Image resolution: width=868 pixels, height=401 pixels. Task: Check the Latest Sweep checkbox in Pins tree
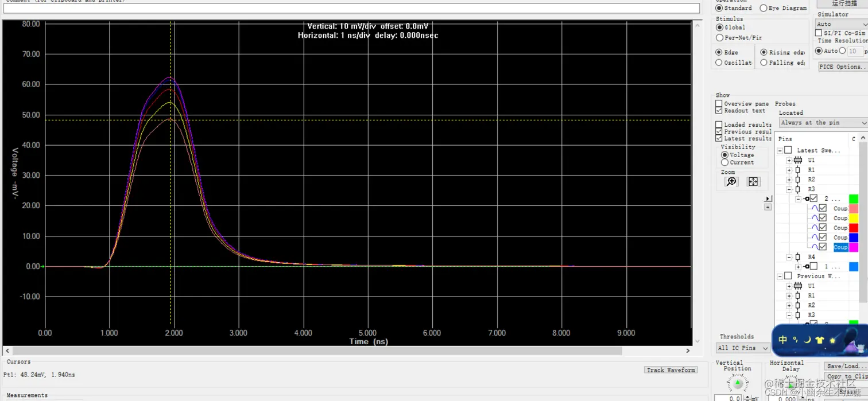788,150
